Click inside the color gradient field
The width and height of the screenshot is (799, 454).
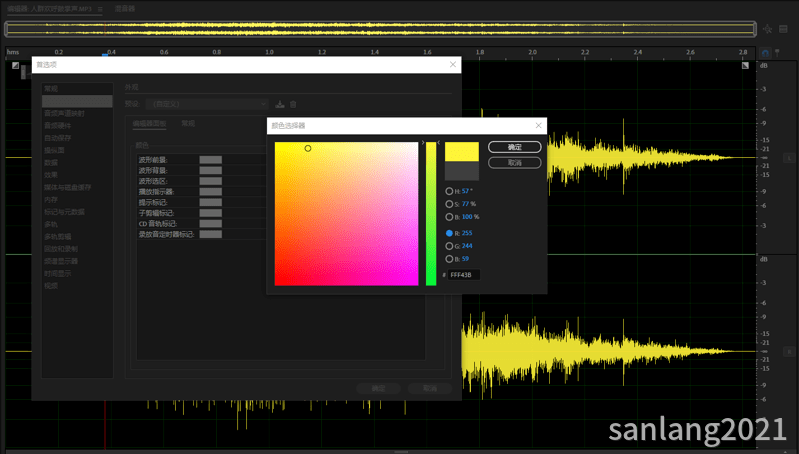tap(347, 214)
